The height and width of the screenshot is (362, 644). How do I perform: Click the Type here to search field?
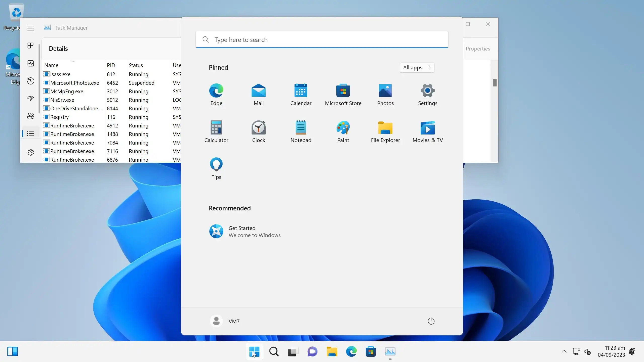[322, 40]
